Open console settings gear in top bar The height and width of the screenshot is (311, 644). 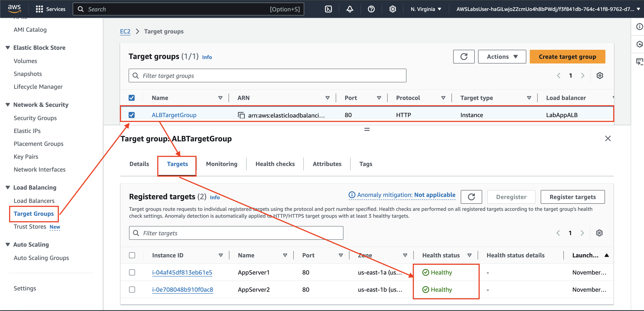click(x=393, y=9)
